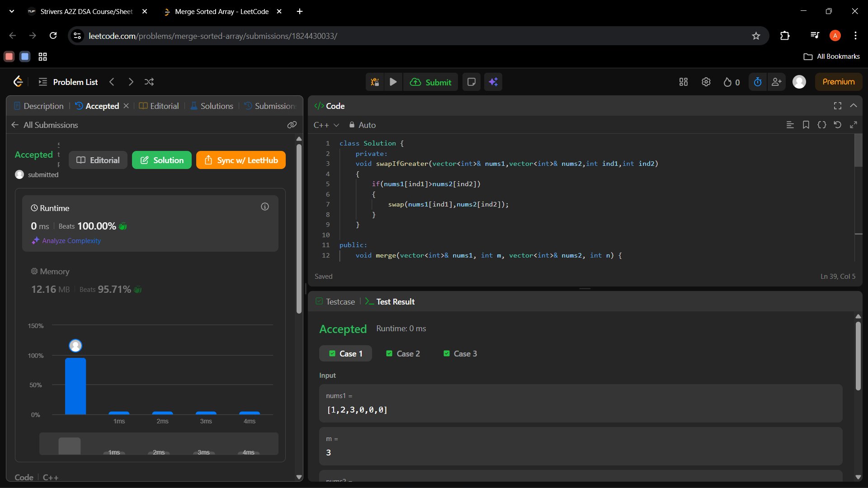
Task: Select the Case 3 test case
Action: point(460,354)
